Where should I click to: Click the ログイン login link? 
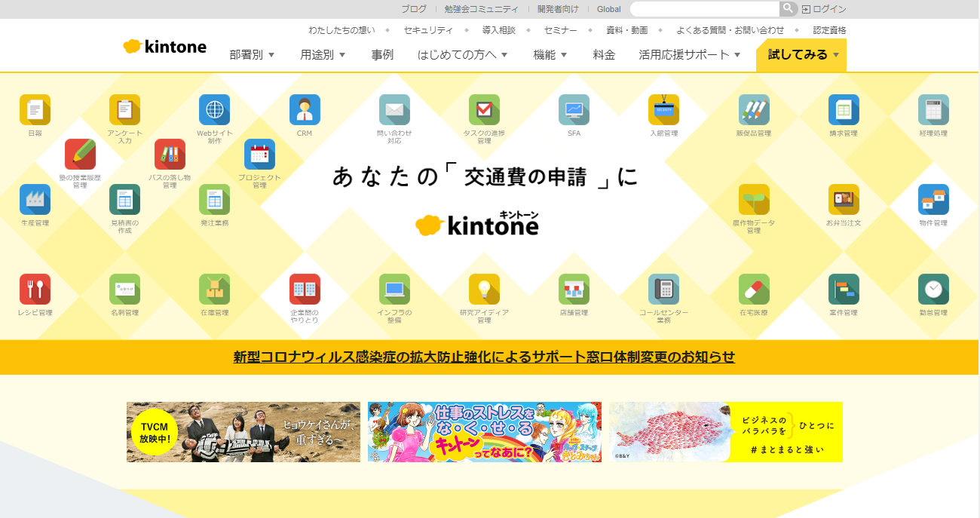click(x=824, y=9)
